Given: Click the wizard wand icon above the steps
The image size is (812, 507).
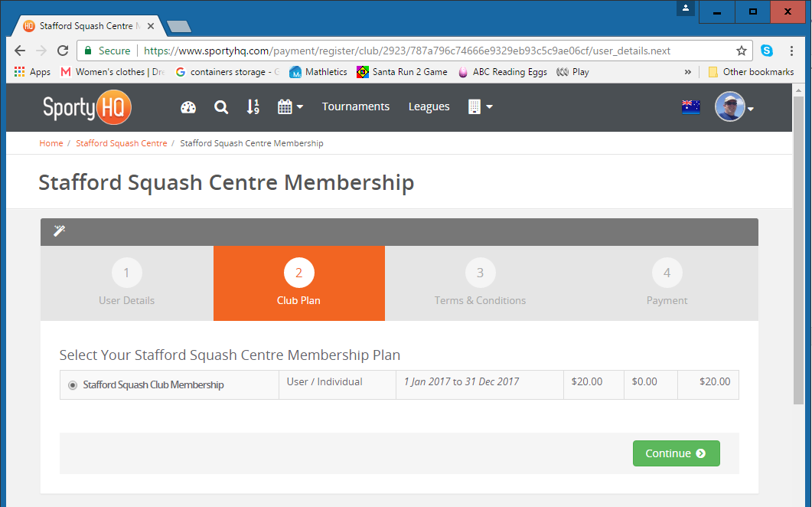Looking at the screenshot, I should click(x=59, y=230).
